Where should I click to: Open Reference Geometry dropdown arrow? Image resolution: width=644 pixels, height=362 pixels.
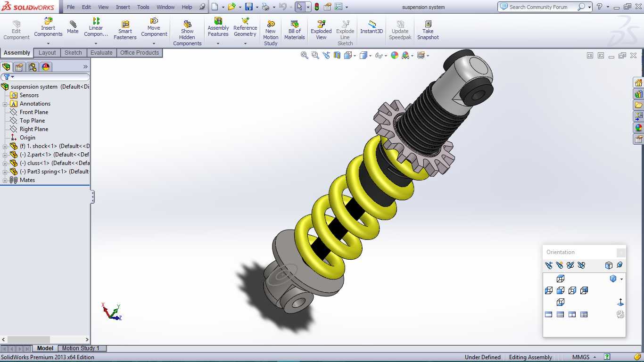245,44
